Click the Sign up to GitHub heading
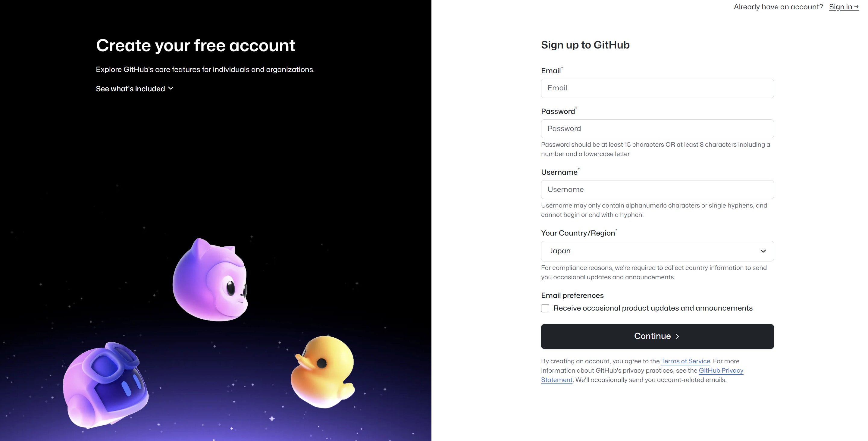This screenshot has height=441, width=868. point(585,45)
